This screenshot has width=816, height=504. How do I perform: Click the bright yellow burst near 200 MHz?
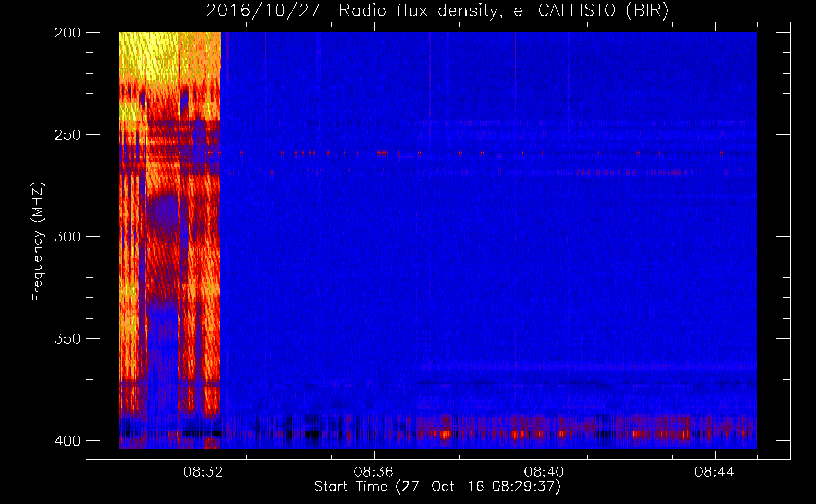coord(148,56)
